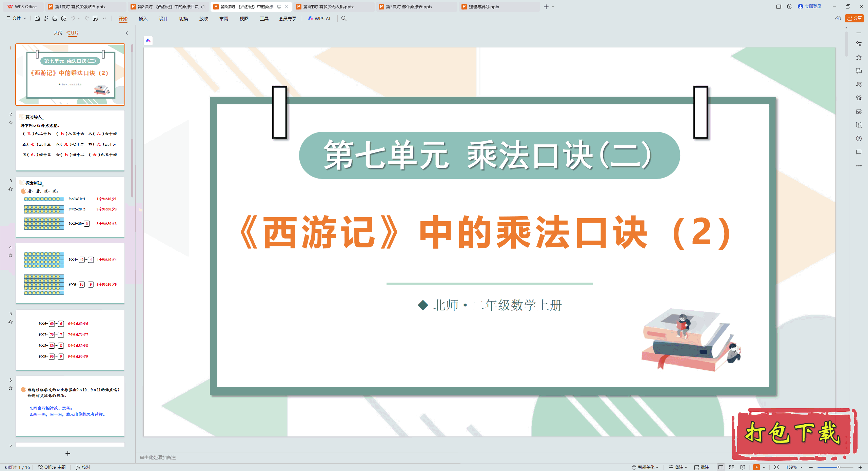Viewport: 868px width, 471px height.
Task: Toggle reading view mode
Action: (x=743, y=467)
